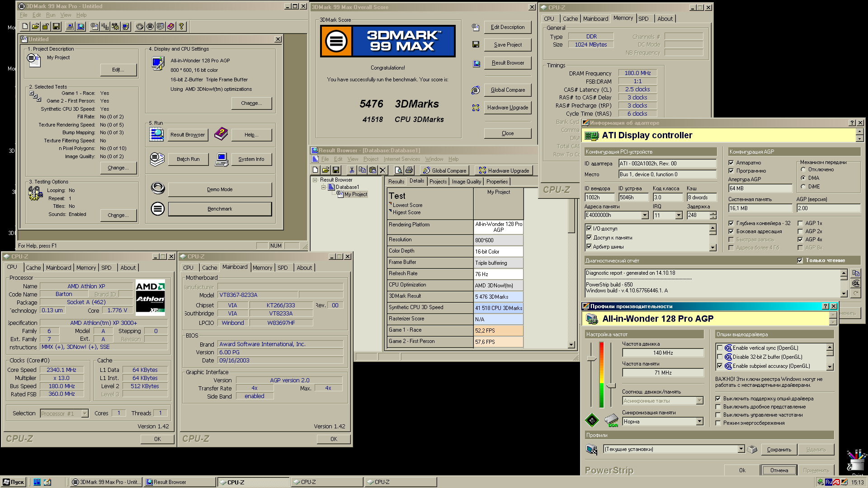Viewport: 868px width, 488px height.
Task: Click the copy report icon beside diagnostic report
Action: pos(856,273)
